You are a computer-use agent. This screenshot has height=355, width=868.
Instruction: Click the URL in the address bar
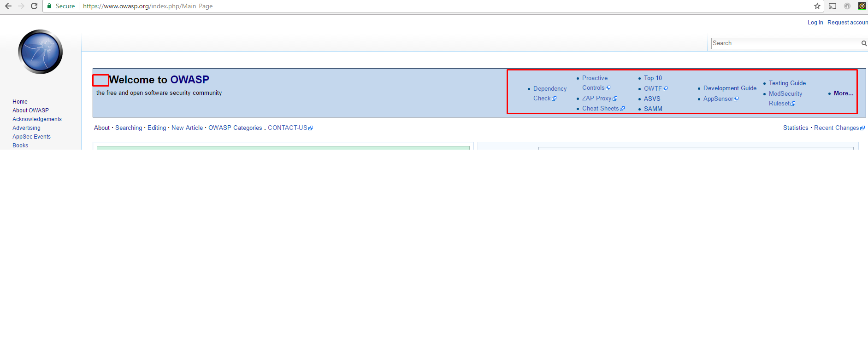[148, 6]
